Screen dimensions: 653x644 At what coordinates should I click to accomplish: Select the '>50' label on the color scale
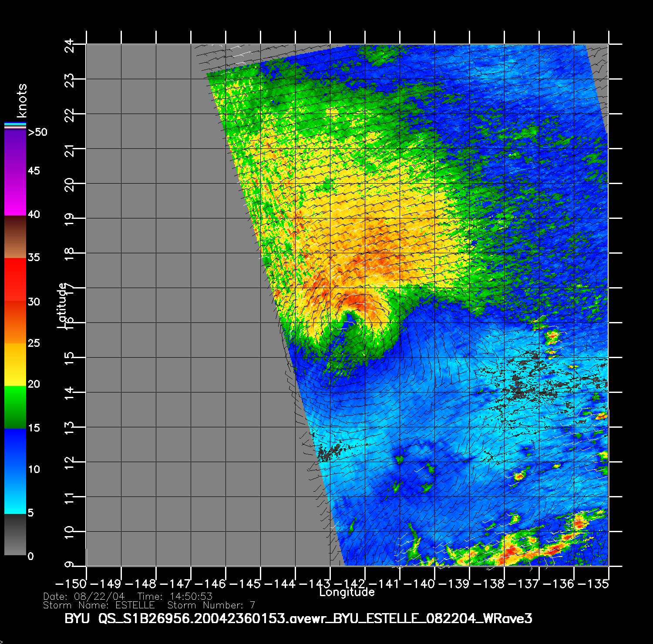[37, 132]
